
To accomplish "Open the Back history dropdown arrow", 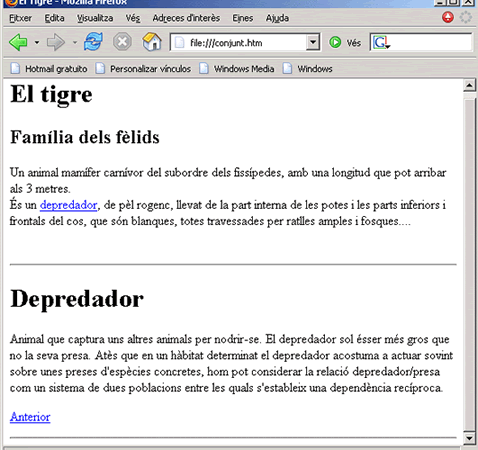I will click(37, 42).
